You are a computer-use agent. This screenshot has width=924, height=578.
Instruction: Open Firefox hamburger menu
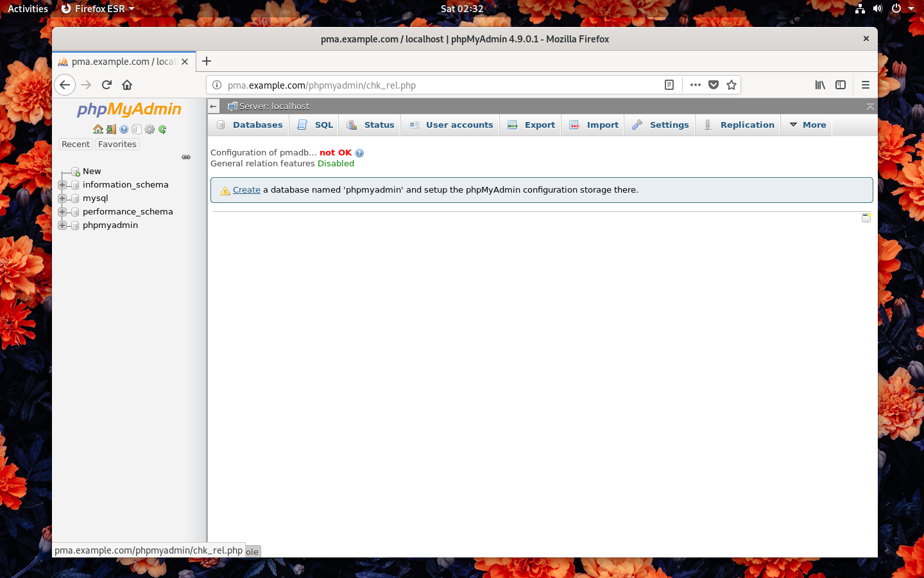(866, 85)
